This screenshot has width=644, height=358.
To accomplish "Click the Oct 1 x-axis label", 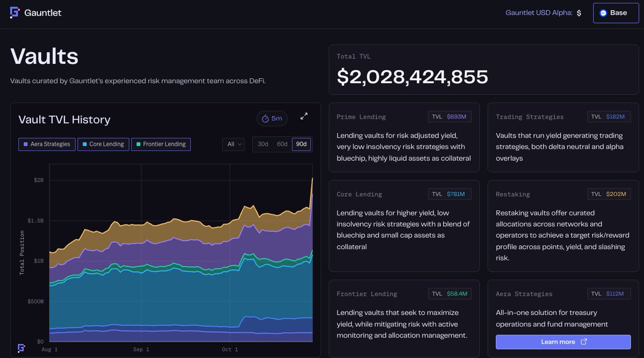I will [230, 349].
